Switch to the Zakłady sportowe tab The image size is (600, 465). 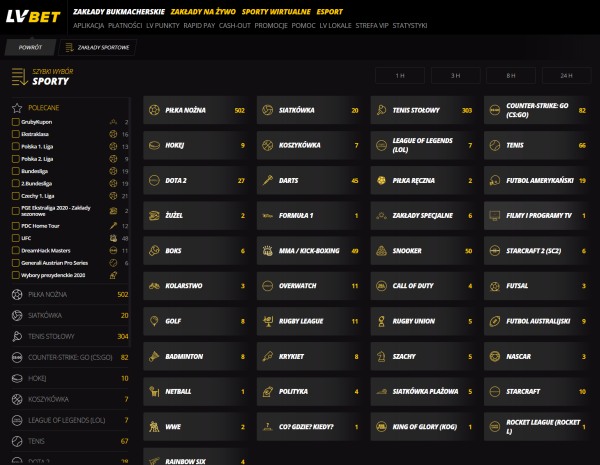98,47
